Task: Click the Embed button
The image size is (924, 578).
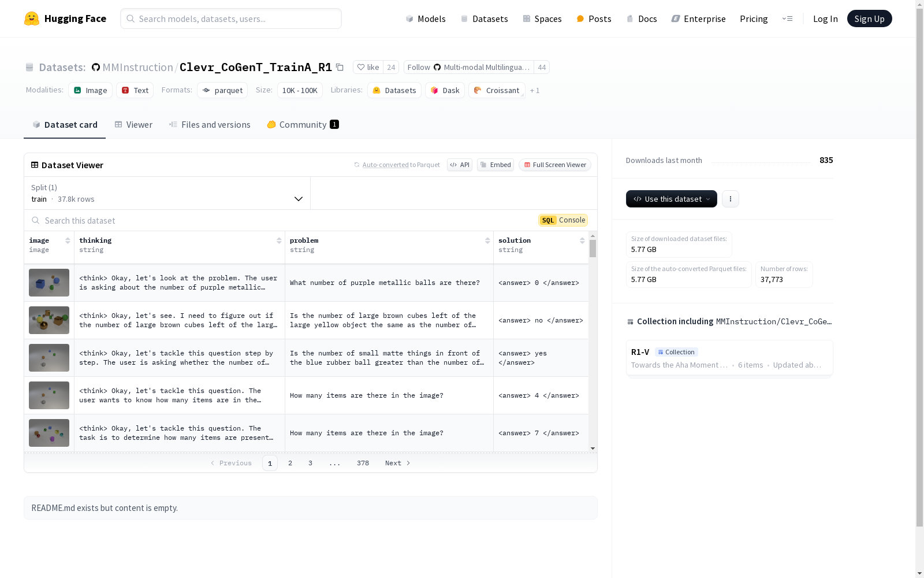Action: pos(495,165)
